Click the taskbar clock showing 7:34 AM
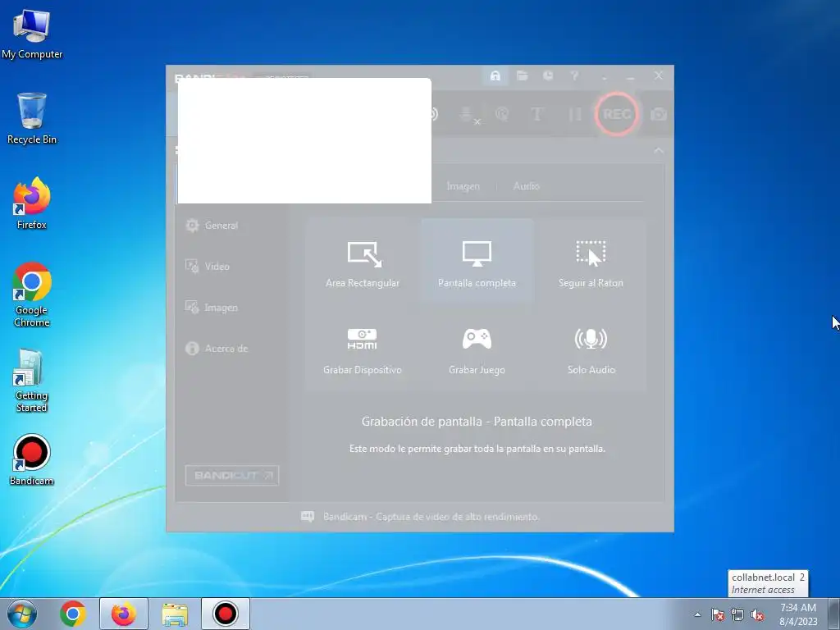The width and height of the screenshot is (840, 630). point(798,614)
